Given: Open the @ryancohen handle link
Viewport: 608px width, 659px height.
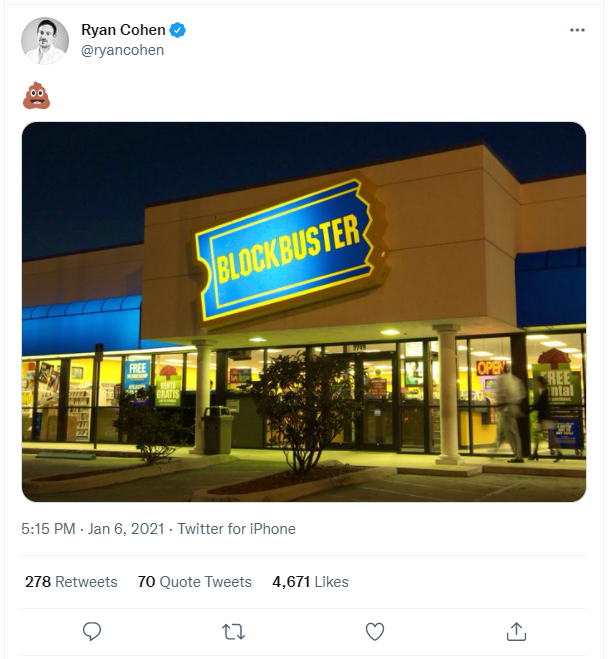Looking at the screenshot, I should tap(123, 50).
